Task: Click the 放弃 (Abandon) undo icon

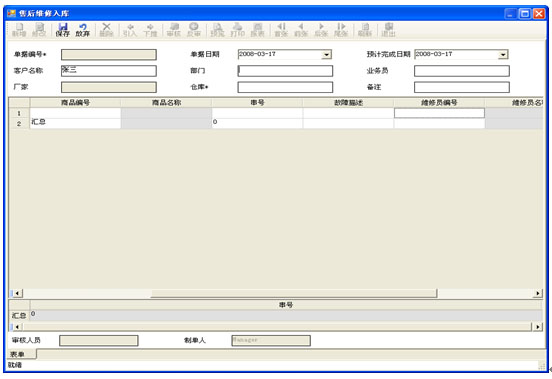Action: (x=83, y=30)
